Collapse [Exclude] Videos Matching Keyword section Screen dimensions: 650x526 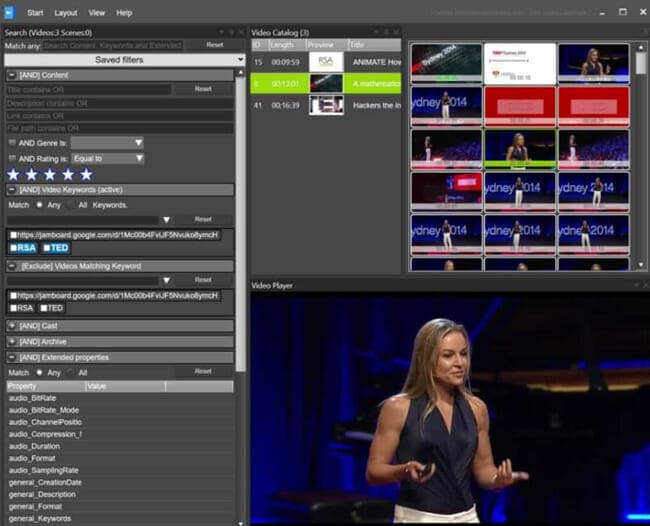point(12,266)
